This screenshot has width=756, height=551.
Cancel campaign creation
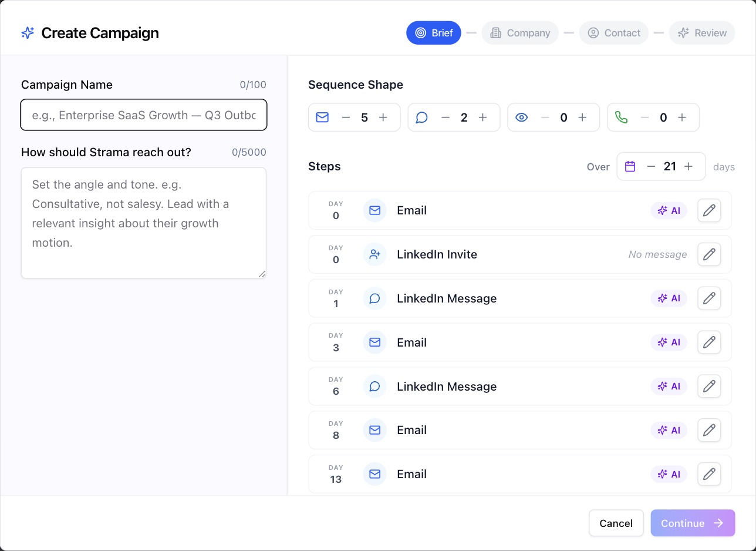pyautogui.click(x=616, y=523)
